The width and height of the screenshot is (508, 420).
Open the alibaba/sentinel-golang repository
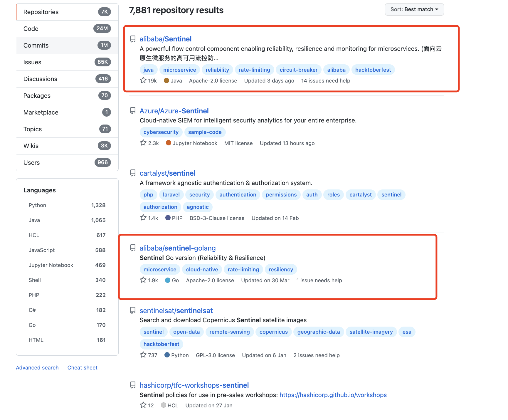pos(177,248)
